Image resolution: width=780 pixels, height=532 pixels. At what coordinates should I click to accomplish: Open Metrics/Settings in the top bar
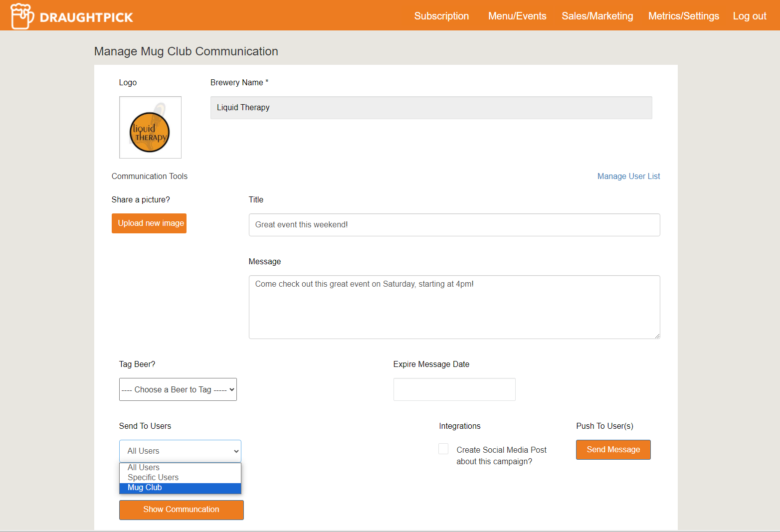(x=683, y=16)
